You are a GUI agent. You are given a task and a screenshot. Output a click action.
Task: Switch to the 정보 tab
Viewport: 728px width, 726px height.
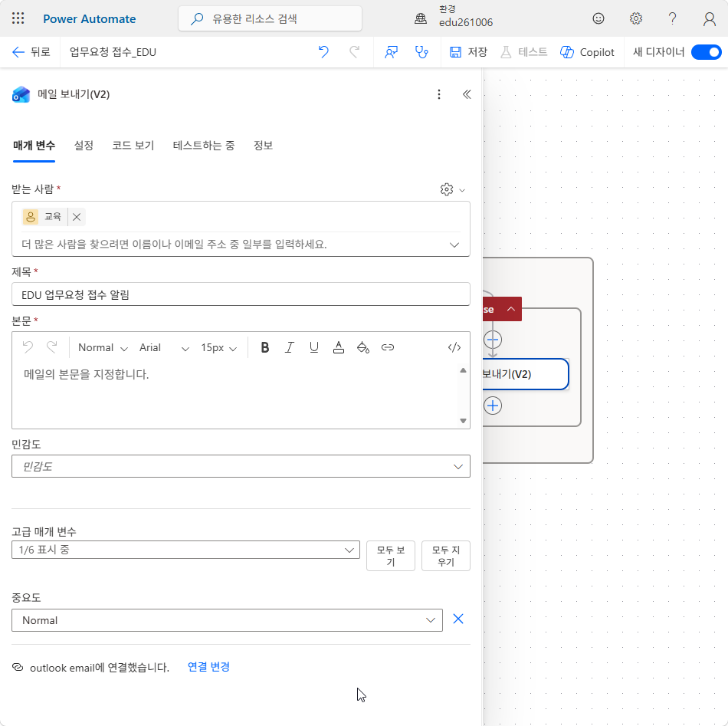[x=263, y=146]
